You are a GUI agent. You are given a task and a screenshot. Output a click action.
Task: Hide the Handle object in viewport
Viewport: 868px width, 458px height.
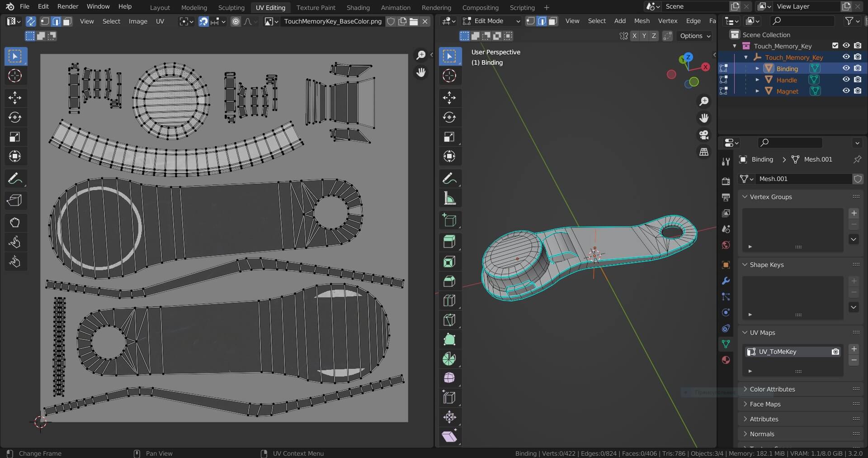click(x=846, y=80)
